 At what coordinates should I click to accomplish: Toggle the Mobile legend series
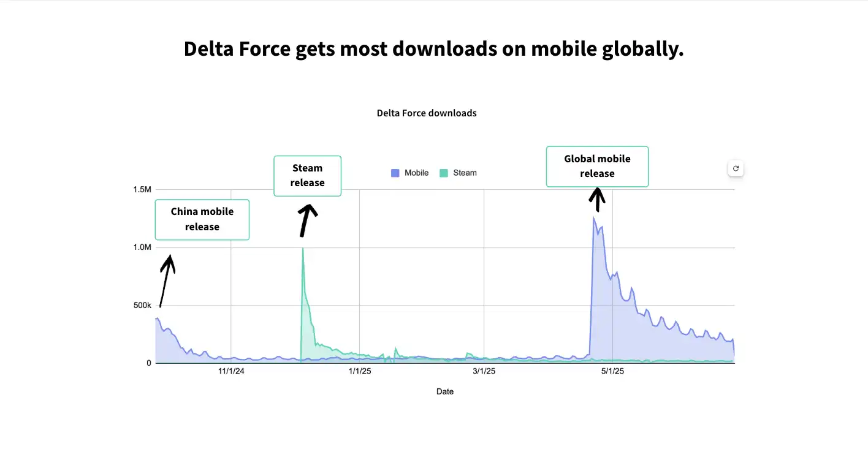(x=410, y=173)
